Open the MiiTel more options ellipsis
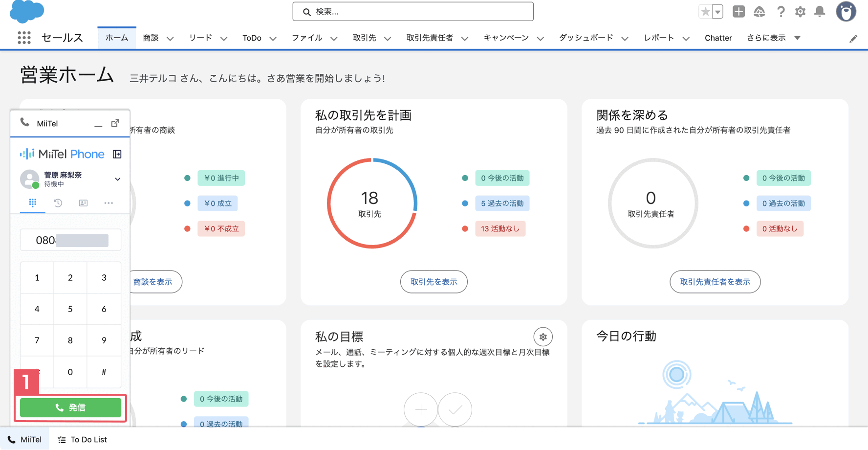This screenshot has width=868, height=450. pos(108,202)
